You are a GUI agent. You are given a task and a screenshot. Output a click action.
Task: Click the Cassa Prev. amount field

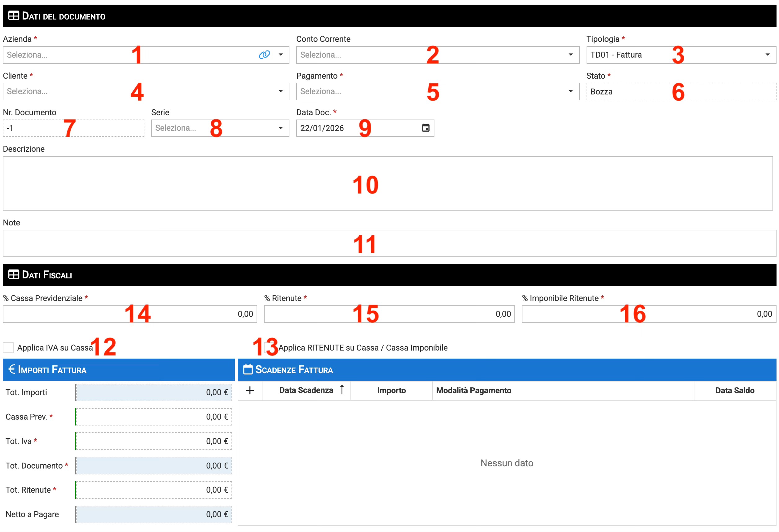153,417
